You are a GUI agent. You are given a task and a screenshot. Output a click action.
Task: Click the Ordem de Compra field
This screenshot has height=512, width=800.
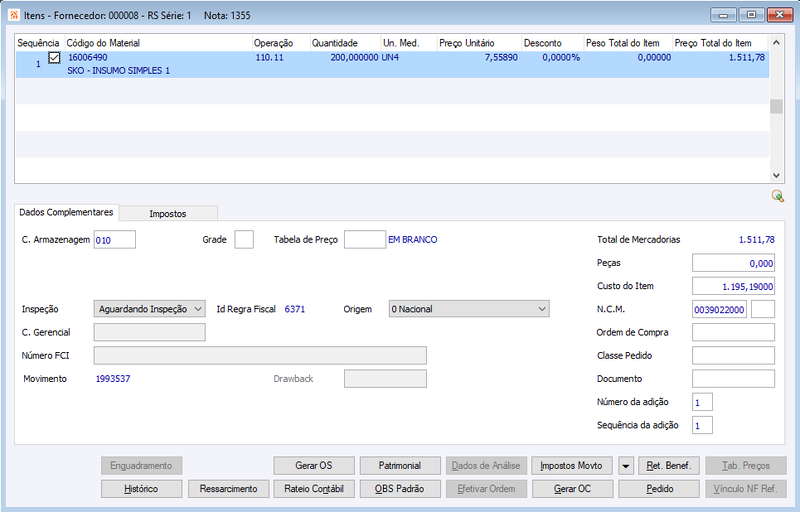tap(733, 332)
